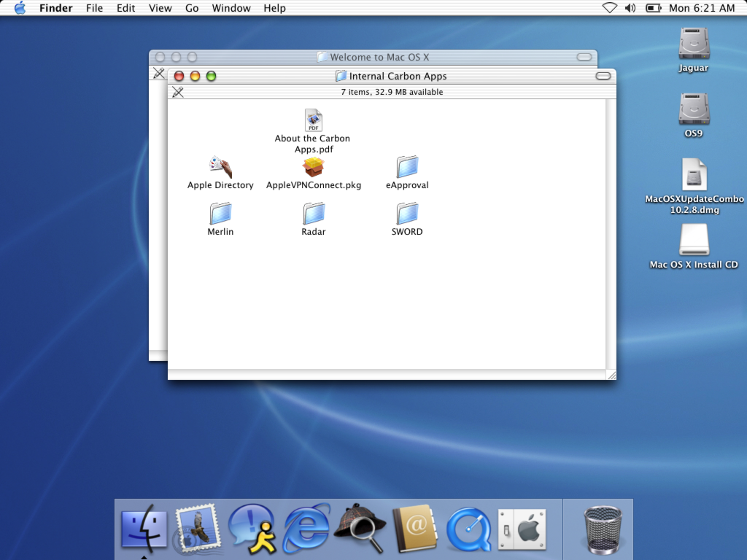Screen dimensions: 747x560
Task: Zoom the Internal Carbon Apps window with green button
Action: pyautogui.click(x=211, y=76)
